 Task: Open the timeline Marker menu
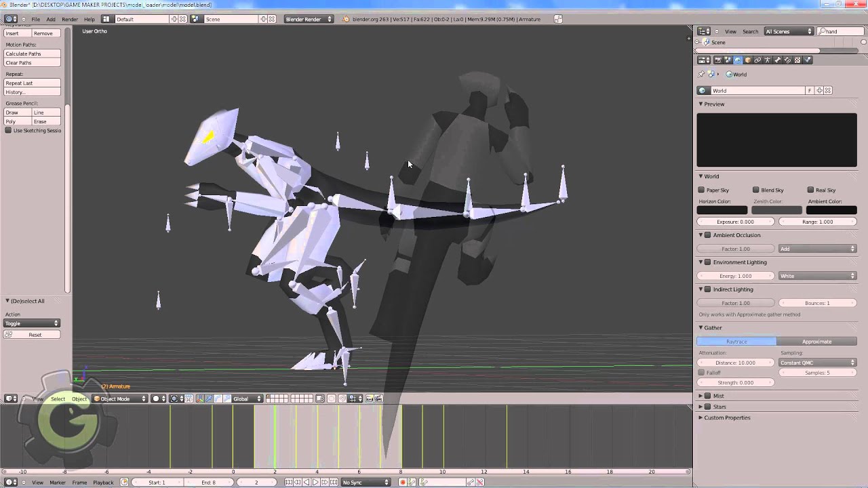pos(58,483)
